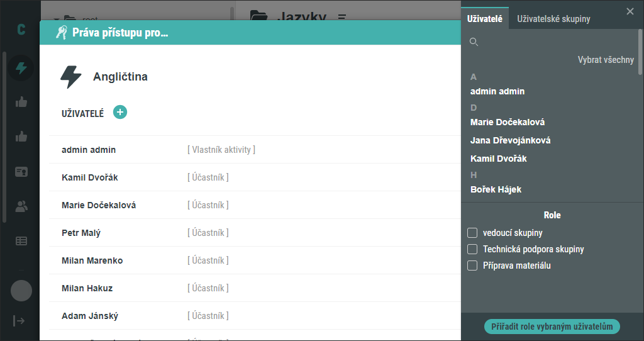Collapse the root folder tree arrow

[57, 18]
